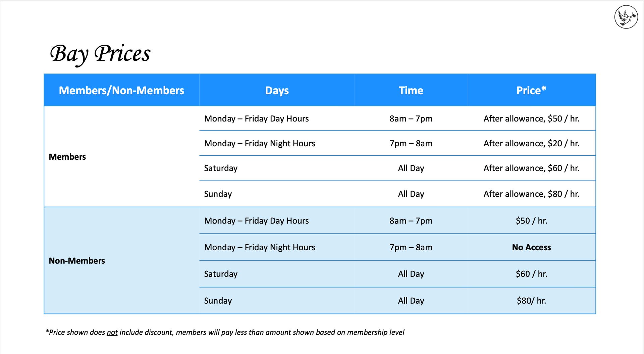
Task: Click the Members row label
Action: pos(67,157)
